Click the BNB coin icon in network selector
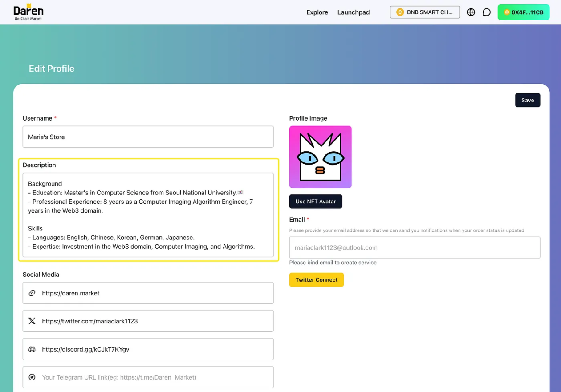This screenshot has height=392, width=561. 400,12
